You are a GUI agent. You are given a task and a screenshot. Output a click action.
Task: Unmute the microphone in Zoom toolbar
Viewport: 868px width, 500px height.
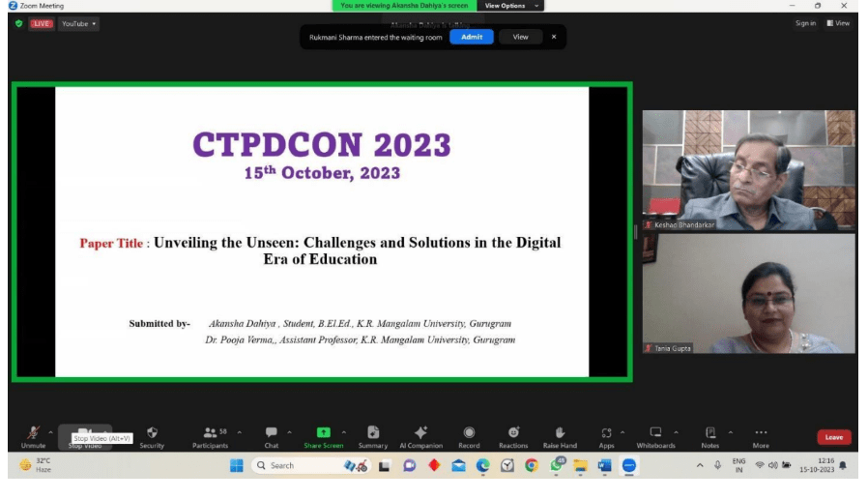33,434
